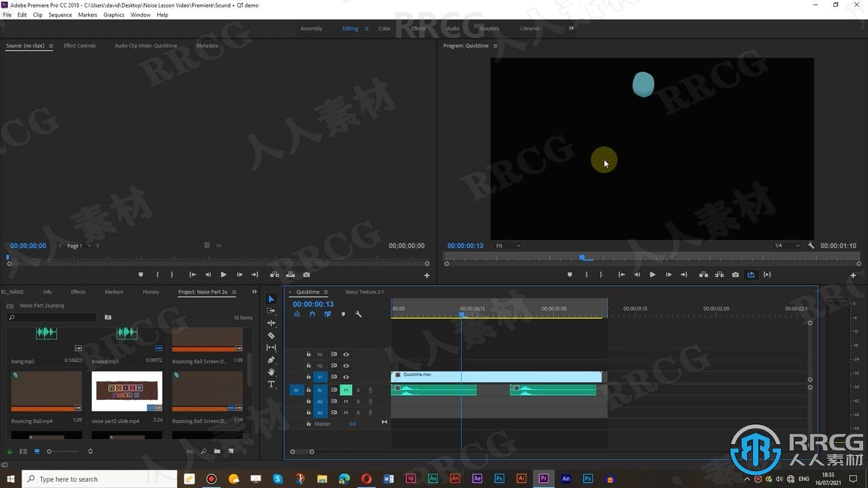Unmute audio track A1
The width and height of the screenshot is (868, 488).
(x=346, y=390)
